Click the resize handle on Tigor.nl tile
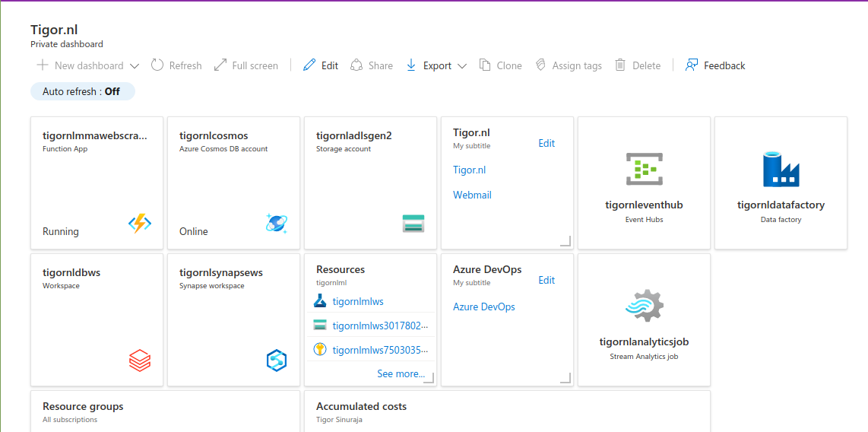The image size is (868, 432). 565,241
